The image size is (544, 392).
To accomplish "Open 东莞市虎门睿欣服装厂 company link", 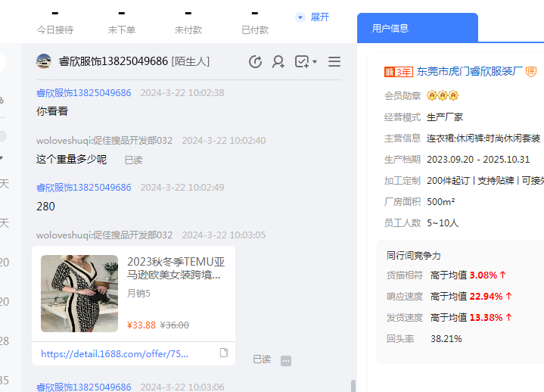I will click(x=470, y=72).
